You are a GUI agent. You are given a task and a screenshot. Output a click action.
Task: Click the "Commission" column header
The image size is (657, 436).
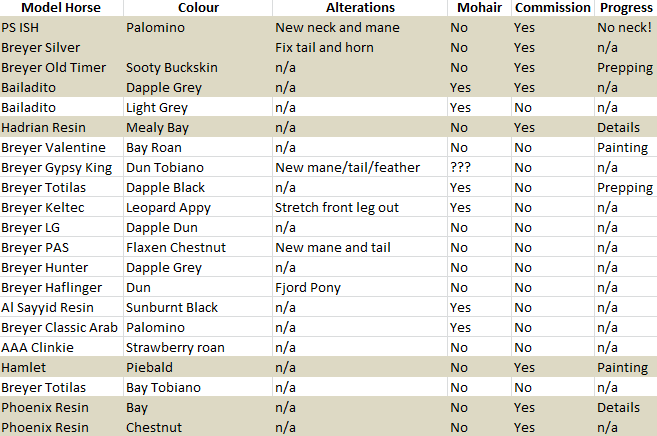[552, 8]
